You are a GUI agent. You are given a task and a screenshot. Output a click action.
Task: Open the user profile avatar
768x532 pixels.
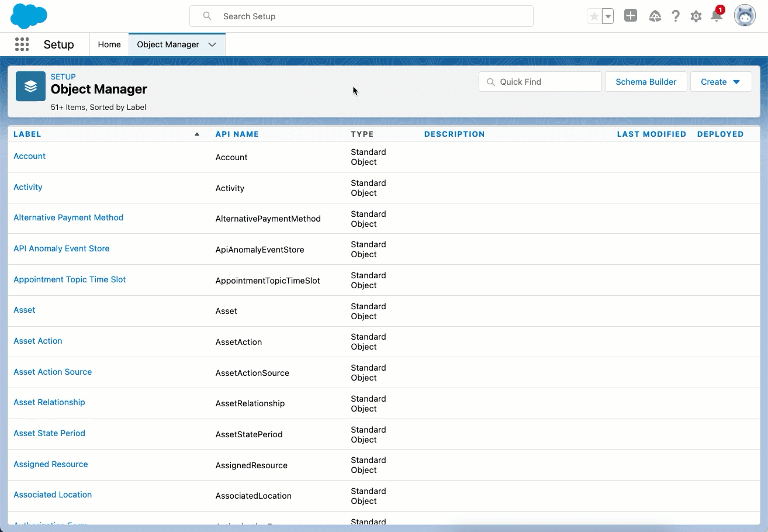745,16
